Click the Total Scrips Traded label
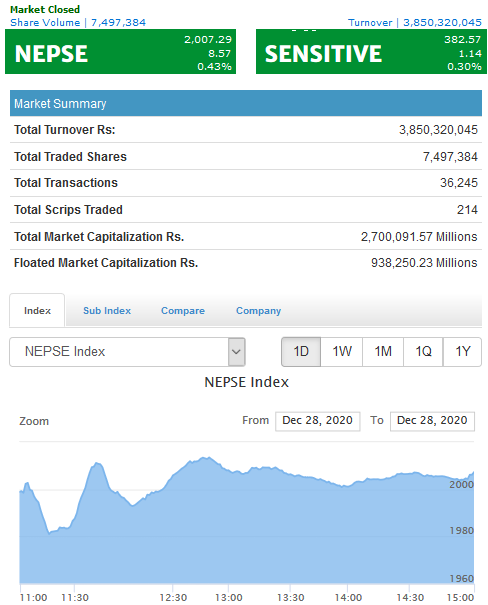This screenshot has width=488, height=605. [68, 210]
